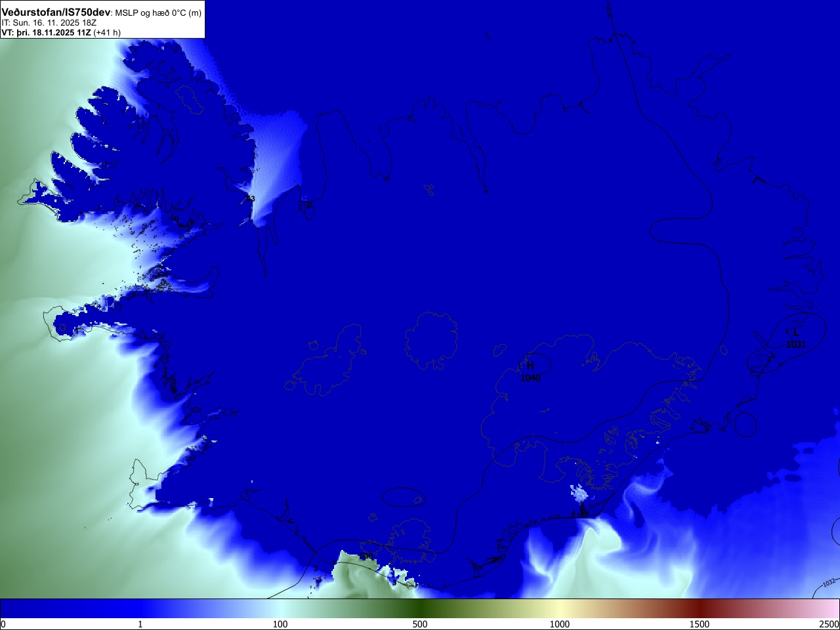Click the 'VT: þri. 18.11.2025 11Z' valid time
Image resolution: width=840 pixels, height=630 pixels.
(x=46, y=32)
